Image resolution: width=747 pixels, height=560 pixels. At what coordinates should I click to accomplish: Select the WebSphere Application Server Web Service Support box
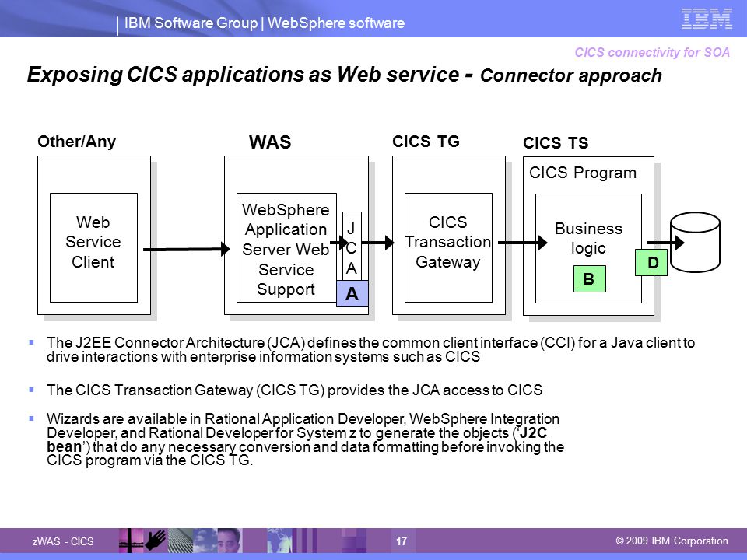pos(286,247)
